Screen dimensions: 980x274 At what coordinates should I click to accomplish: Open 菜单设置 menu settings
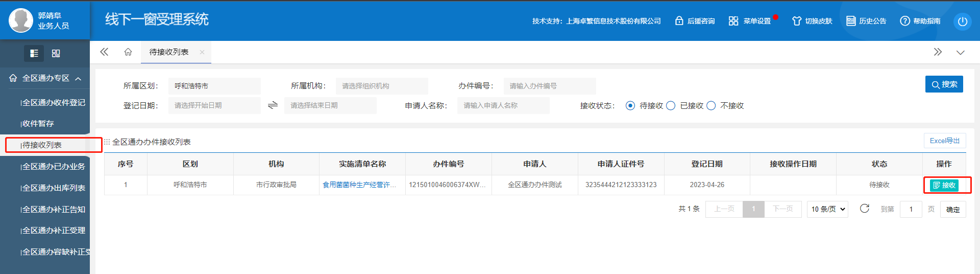pos(750,21)
